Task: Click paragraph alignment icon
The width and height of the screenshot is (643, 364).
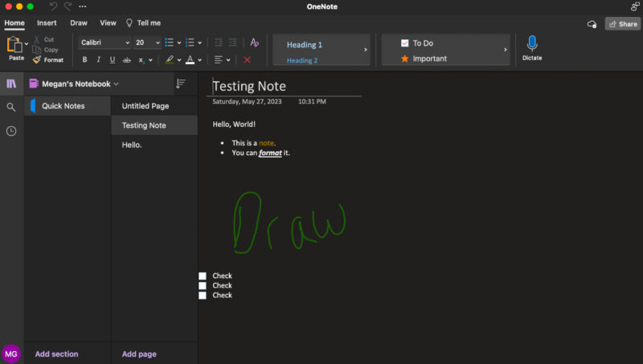Action: tap(219, 59)
